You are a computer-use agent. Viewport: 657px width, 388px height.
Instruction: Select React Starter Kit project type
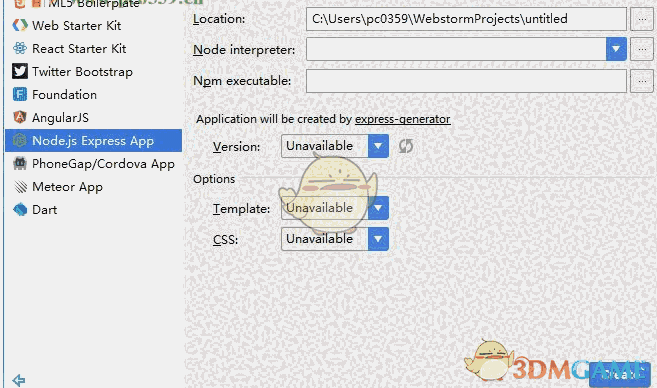click(93, 49)
